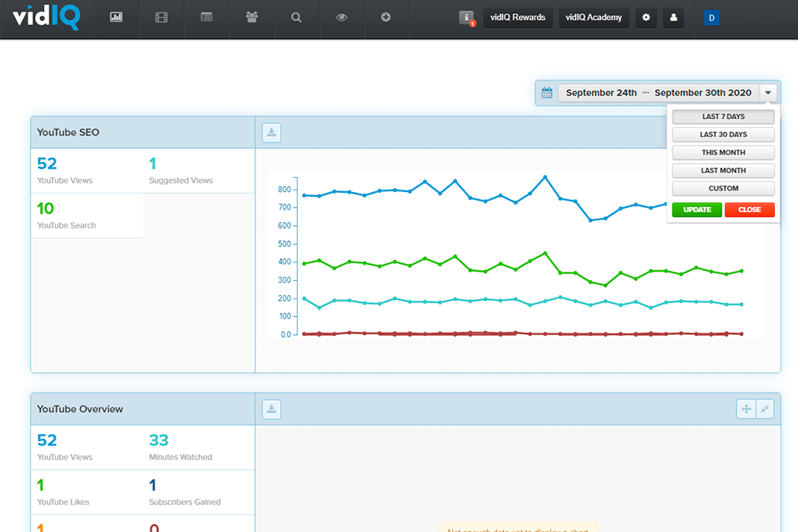798x532 pixels.
Task: Open the eye icon in top navigation
Action: [x=341, y=17]
